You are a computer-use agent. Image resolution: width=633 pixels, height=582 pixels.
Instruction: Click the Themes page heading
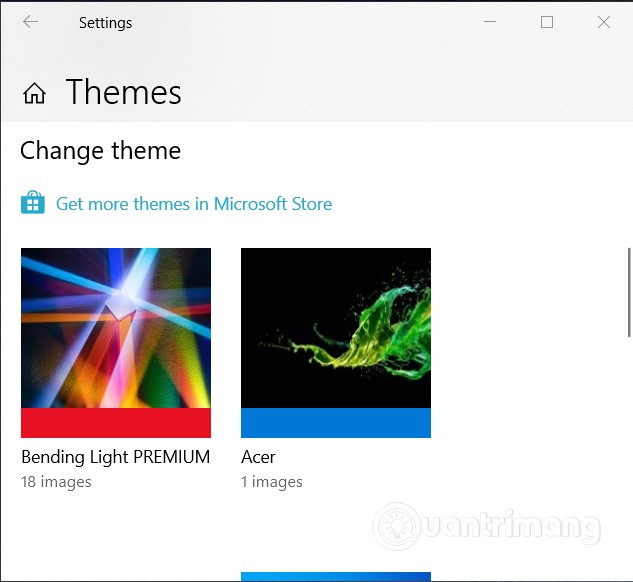pos(124,93)
